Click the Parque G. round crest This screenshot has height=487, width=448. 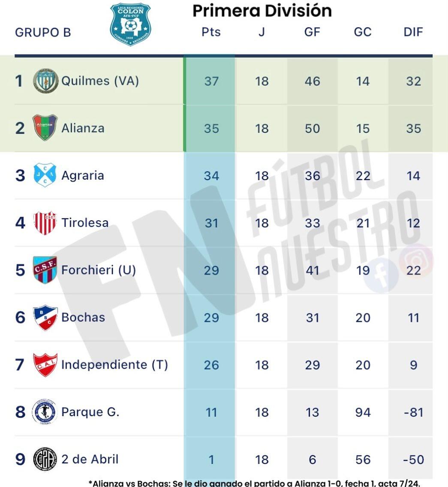tap(45, 412)
